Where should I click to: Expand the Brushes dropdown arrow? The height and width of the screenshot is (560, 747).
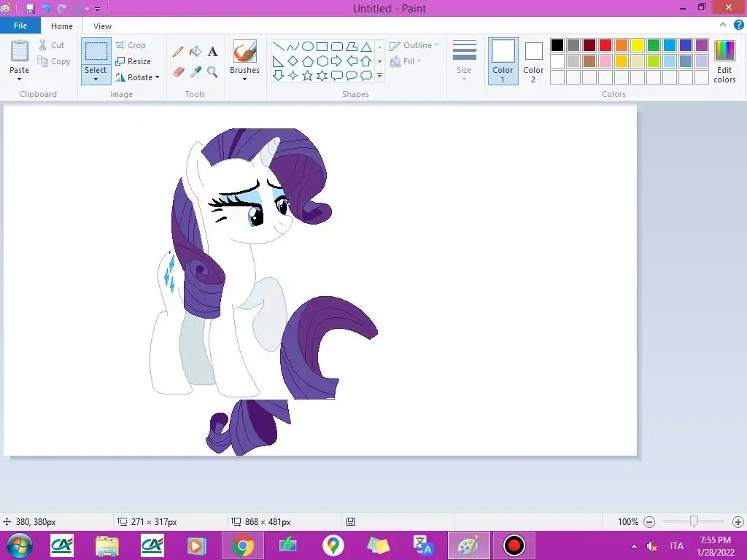coord(244,79)
